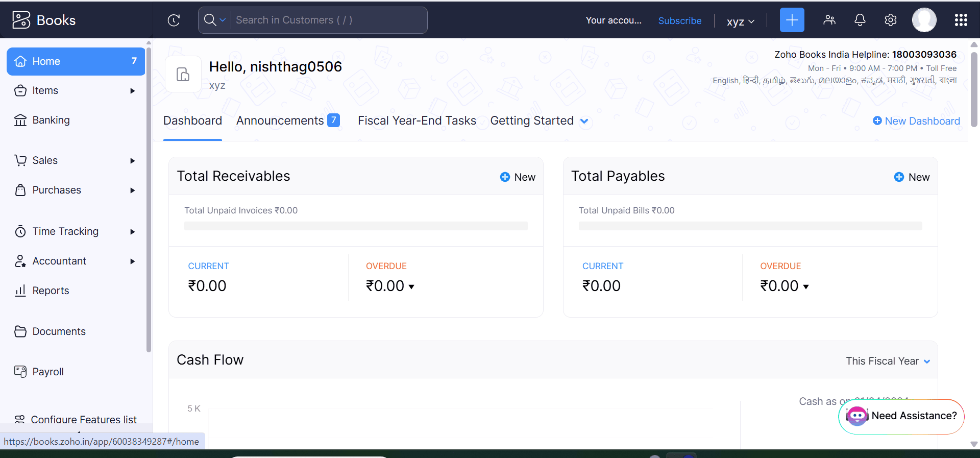980x458 pixels.
Task: Switch to the Dashboard tab
Action: (192, 120)
